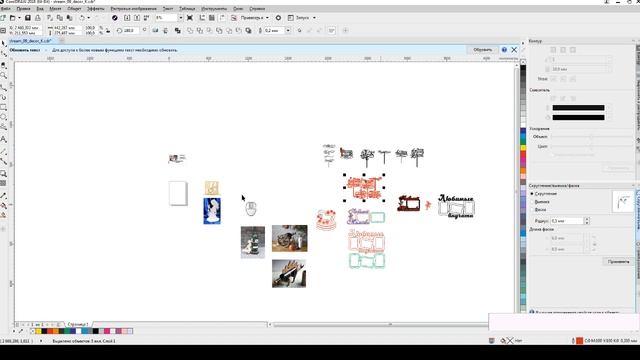Open Options via the gear icon

pos(278,18)
